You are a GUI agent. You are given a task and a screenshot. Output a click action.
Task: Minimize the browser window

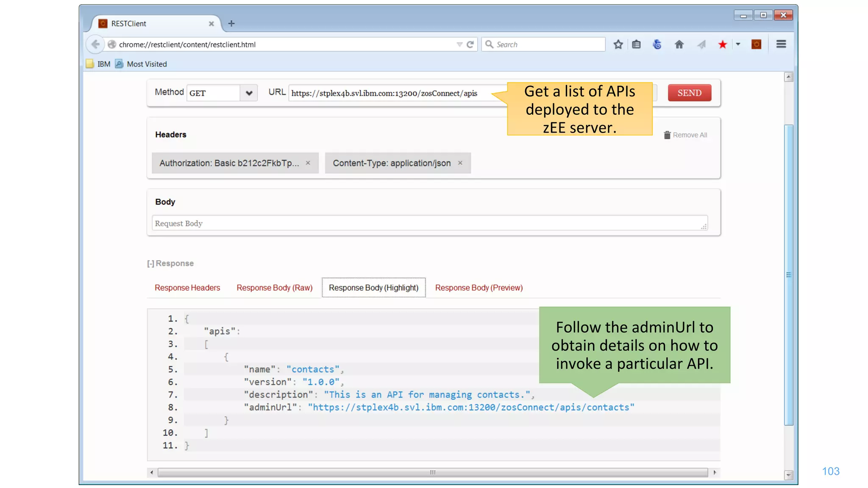[x=743, y=15]
